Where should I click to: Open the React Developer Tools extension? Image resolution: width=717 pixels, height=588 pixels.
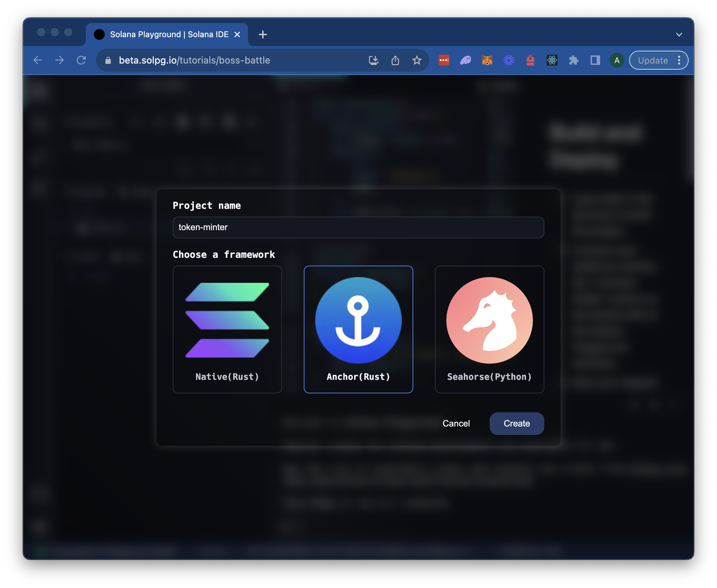click(552, 60)
